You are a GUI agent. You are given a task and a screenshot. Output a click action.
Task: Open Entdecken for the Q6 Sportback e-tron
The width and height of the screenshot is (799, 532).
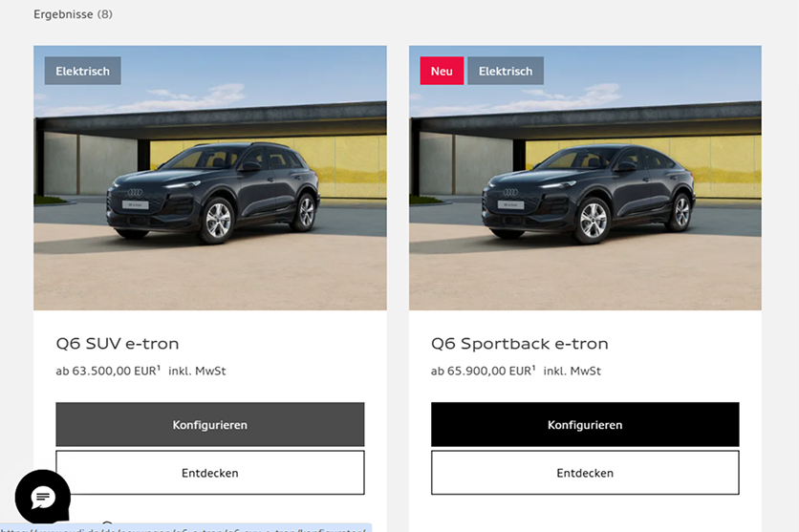585,473
